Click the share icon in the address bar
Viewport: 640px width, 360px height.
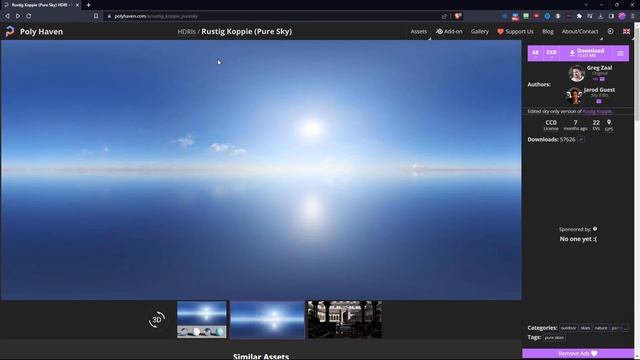click(444, 16)
